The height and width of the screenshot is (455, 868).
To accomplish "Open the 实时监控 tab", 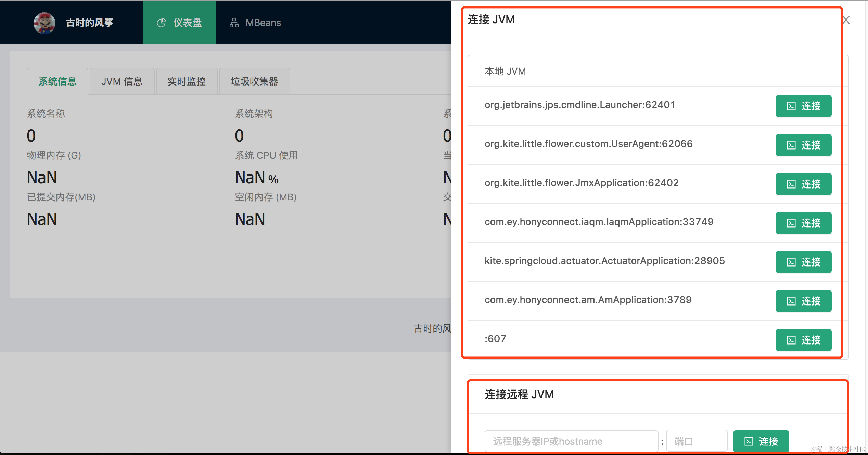I will point(187,81).
